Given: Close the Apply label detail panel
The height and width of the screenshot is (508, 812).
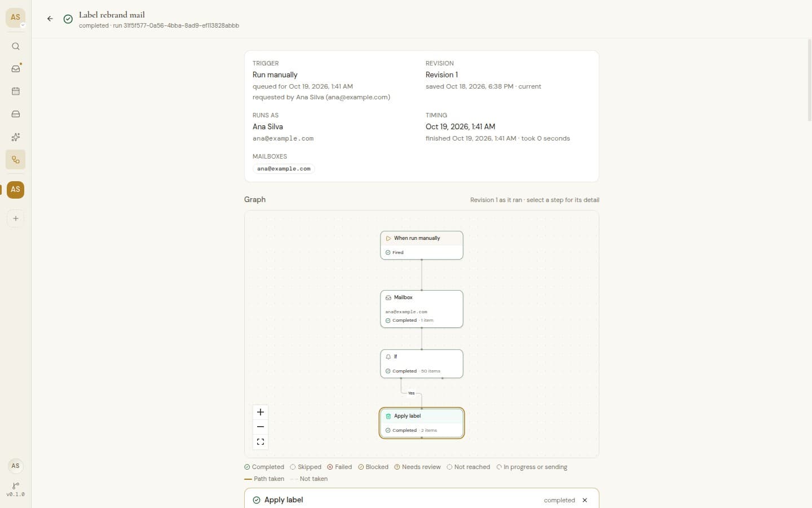Looking at the screenshot, I should [585, 500].
